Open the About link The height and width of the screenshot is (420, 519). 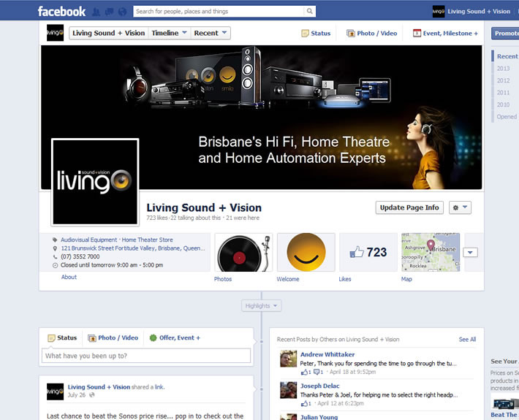tap(69, 277)
